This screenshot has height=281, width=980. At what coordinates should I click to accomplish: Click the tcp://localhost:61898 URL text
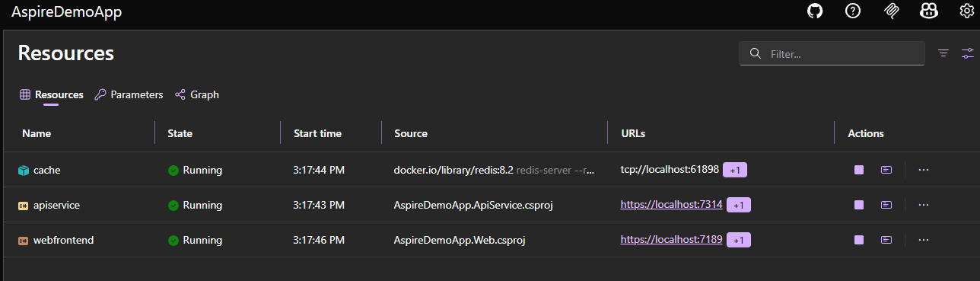click(670, 170)
